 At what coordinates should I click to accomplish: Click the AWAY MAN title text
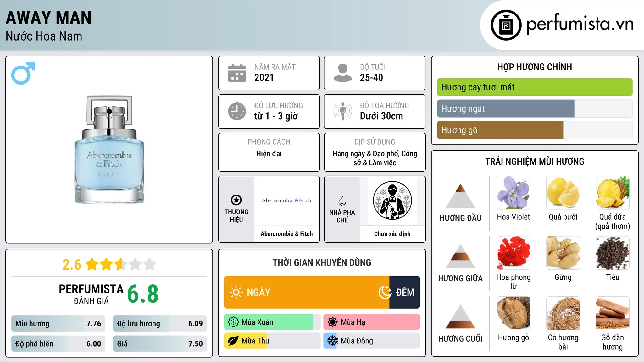click(x=48, y=18)
